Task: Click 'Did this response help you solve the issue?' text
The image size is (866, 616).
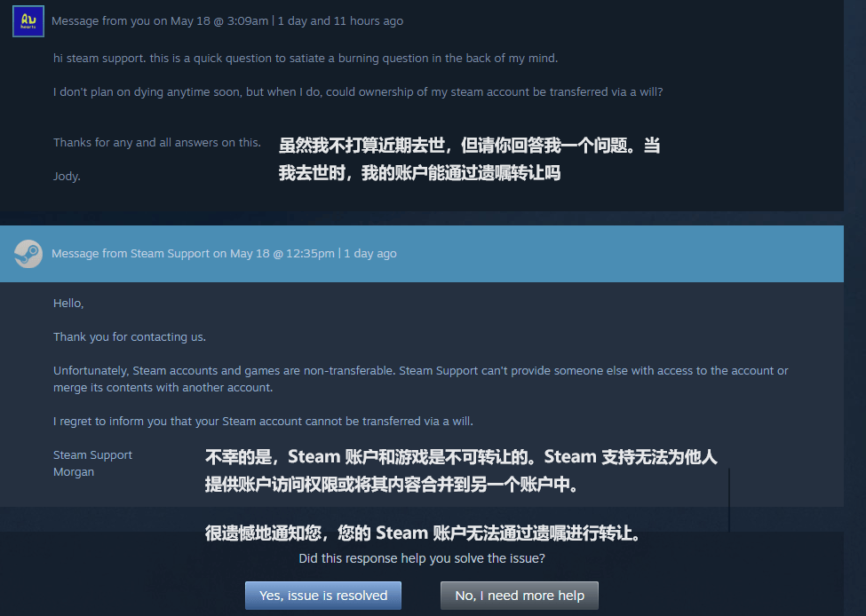Action: 422,558
